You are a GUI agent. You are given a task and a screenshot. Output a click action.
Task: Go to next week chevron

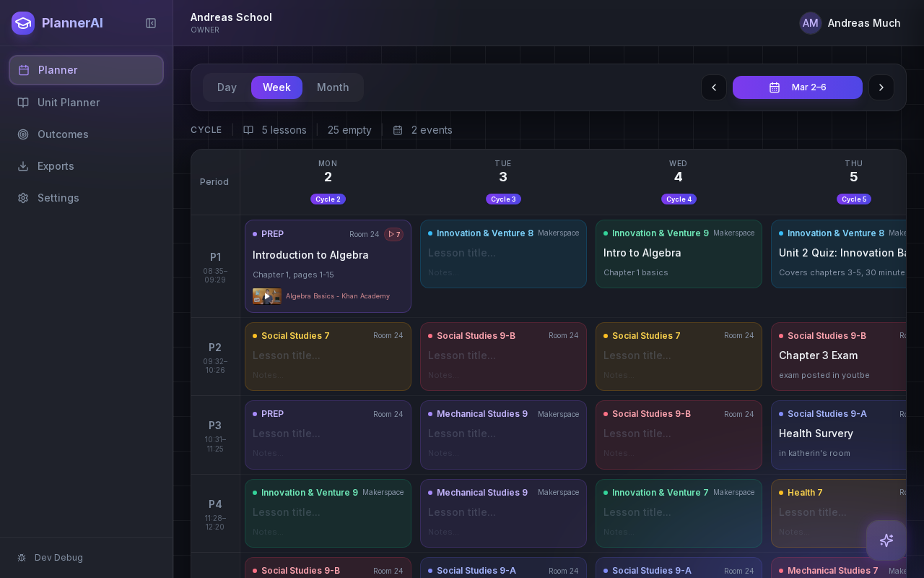click(x=881, y=87)
